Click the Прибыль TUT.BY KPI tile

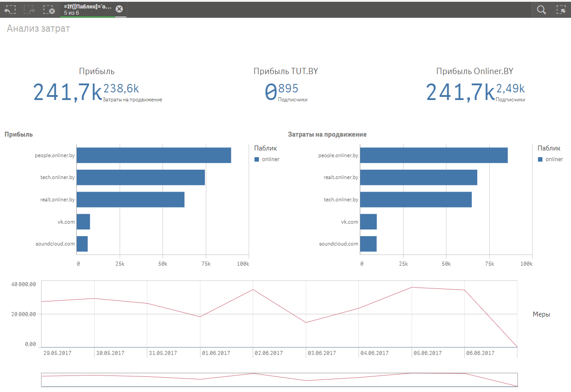pos(286,85)
